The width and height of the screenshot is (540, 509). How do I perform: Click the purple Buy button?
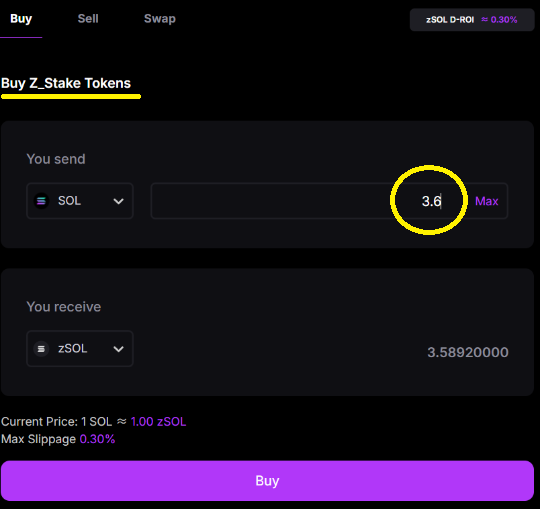[x=268, y=481]
